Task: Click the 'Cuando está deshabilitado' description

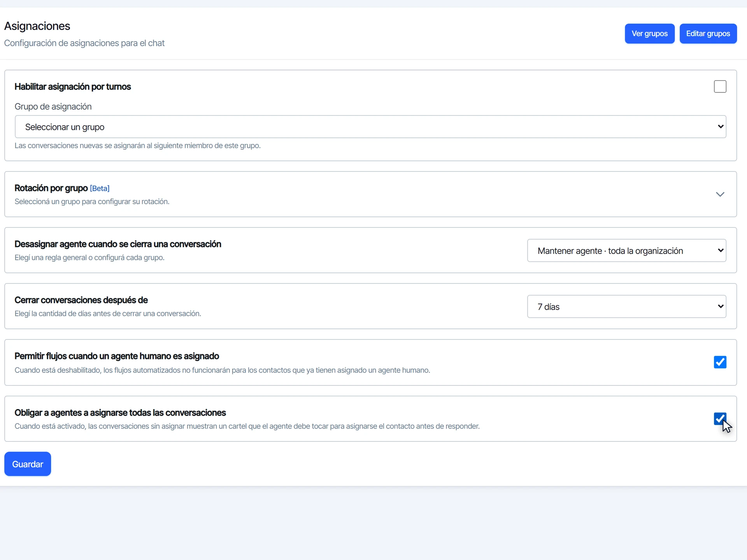Action: click(223, 370)
